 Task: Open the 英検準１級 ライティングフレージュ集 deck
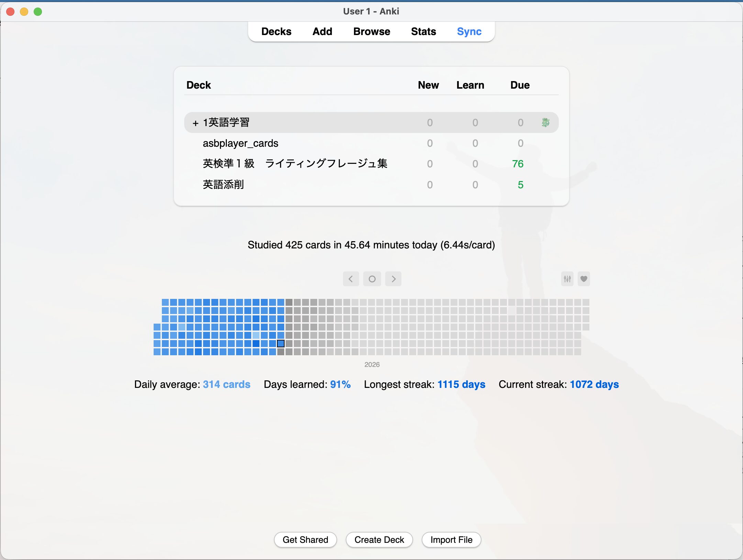pos(295,164)
